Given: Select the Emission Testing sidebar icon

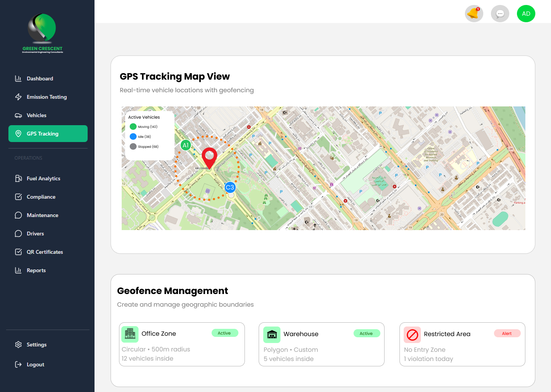Looking at the screenshot, I should (18, 97).
